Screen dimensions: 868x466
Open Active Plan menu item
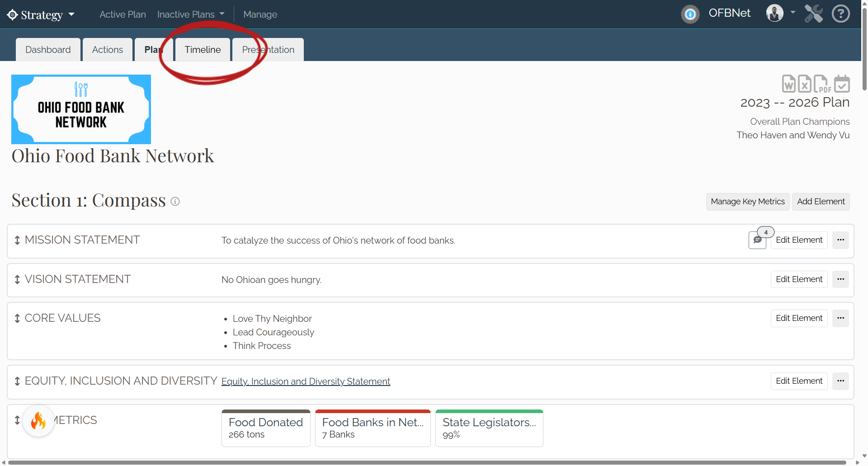[123, 14]
